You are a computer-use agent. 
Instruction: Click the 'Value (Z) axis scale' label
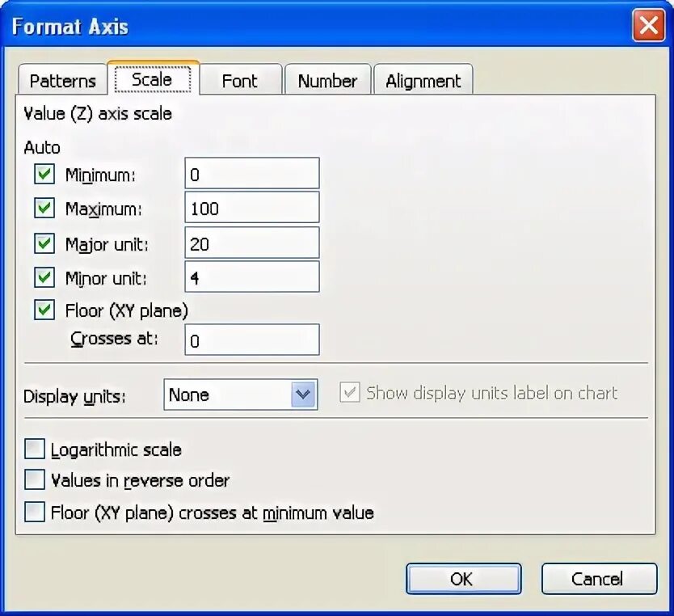pos(98,114)
